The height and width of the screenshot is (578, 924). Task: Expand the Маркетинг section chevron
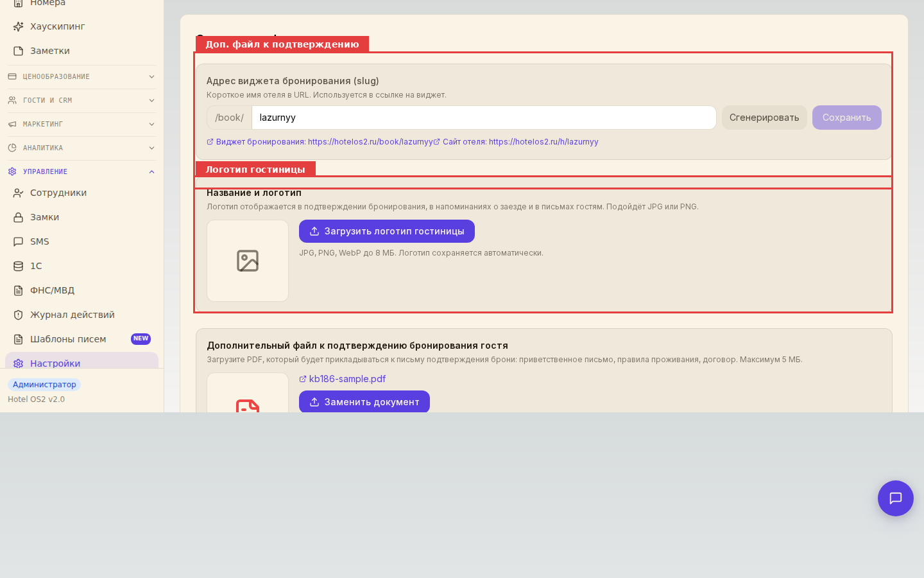coord(151,124)
